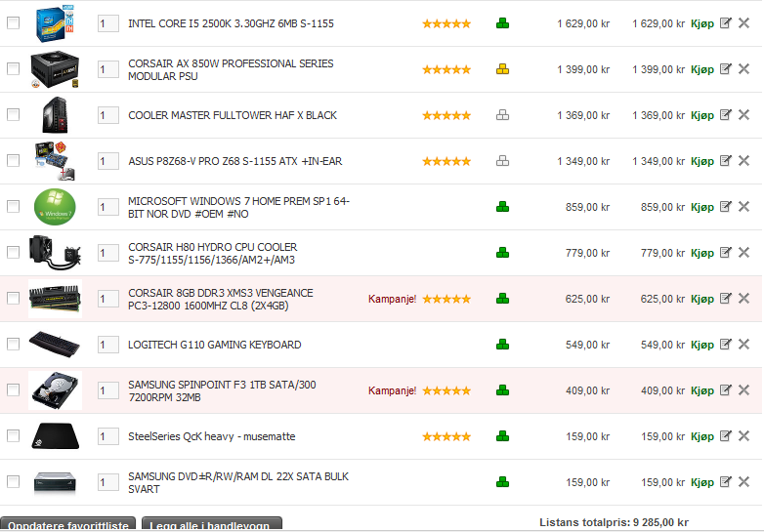764x532 pixels.
Task: Edit note icon for Intel Core i5 row
Action: point(726,22)
